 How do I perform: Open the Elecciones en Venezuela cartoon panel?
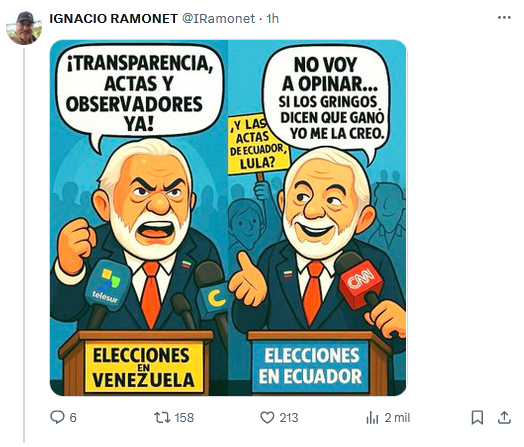point(139,218)
